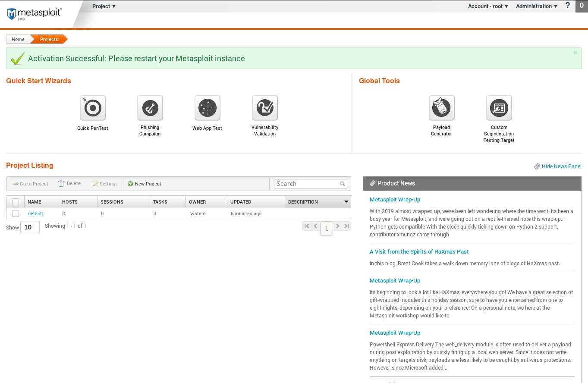The height and width of the screenshot is (383, 588).
Task: Click the New Project button
Action: tap(145, 184)
